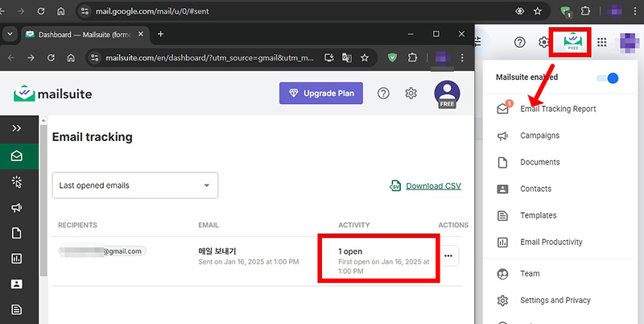Click translate page icon in Mailsuite address bar
Screen dimensions: 644x324
[x=347, y=57]
